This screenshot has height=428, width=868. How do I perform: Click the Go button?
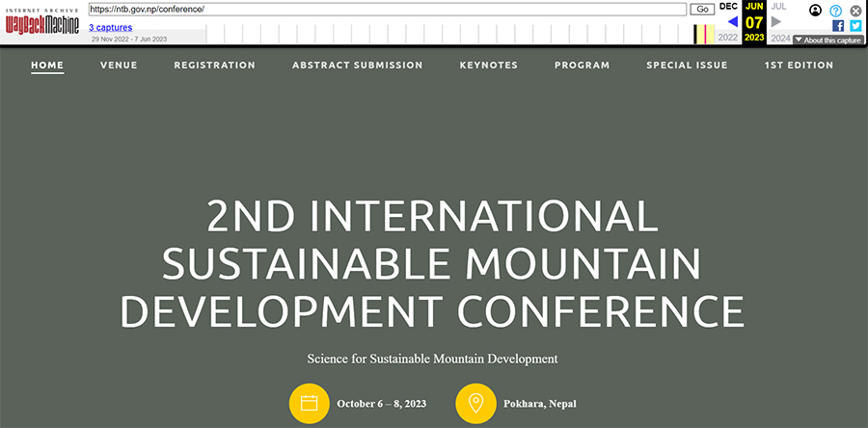click(702, 10)
